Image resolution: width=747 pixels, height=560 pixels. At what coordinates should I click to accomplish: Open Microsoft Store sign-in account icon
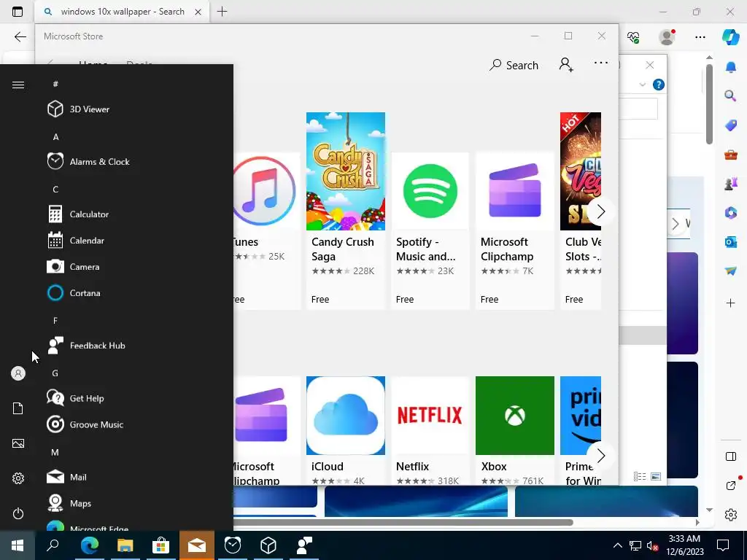566,65
